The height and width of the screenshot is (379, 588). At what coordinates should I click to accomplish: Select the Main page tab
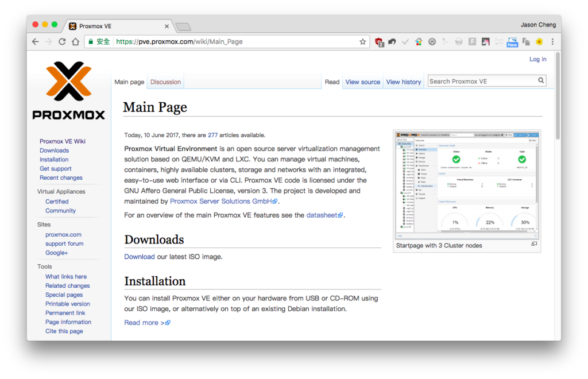pos(129,82)
